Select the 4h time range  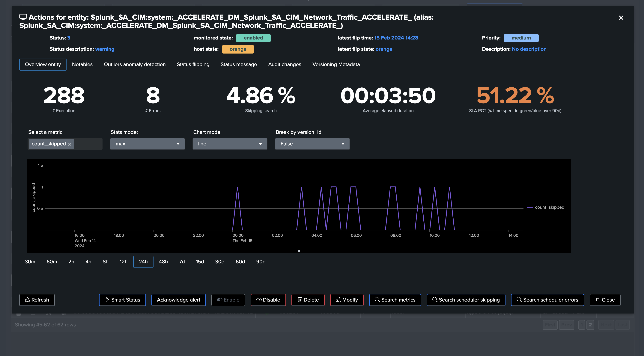point(88,262)
